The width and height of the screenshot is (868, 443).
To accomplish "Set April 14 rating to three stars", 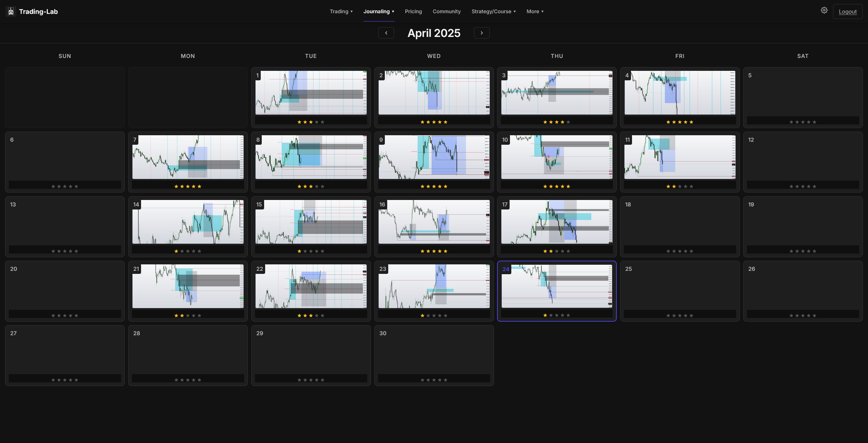I will point(188,251).
